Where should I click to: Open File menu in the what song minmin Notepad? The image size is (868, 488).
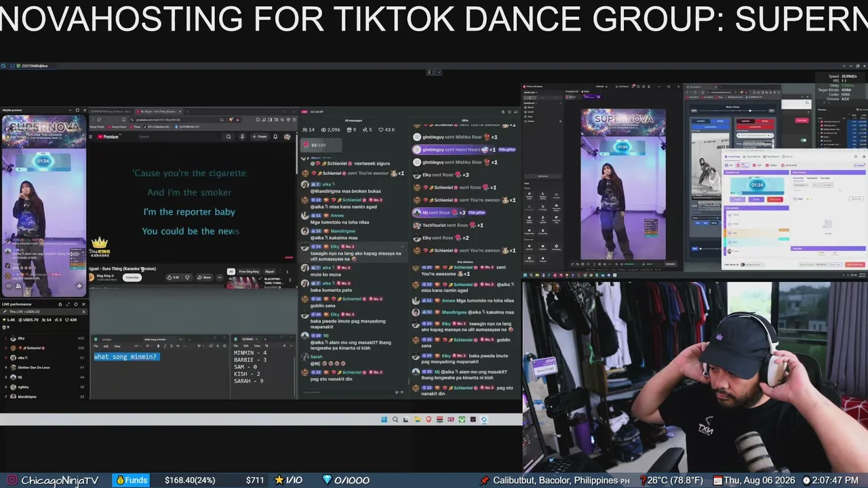click(x=97, y=346)
